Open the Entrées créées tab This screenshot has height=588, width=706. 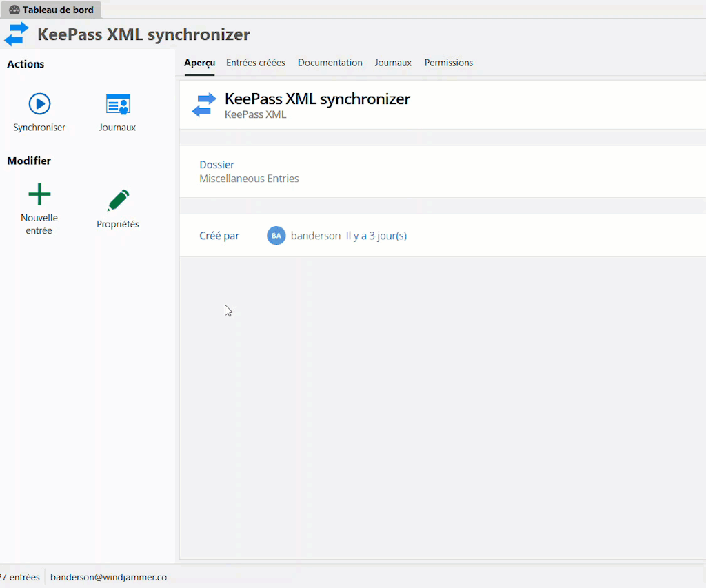click(255, 63)
